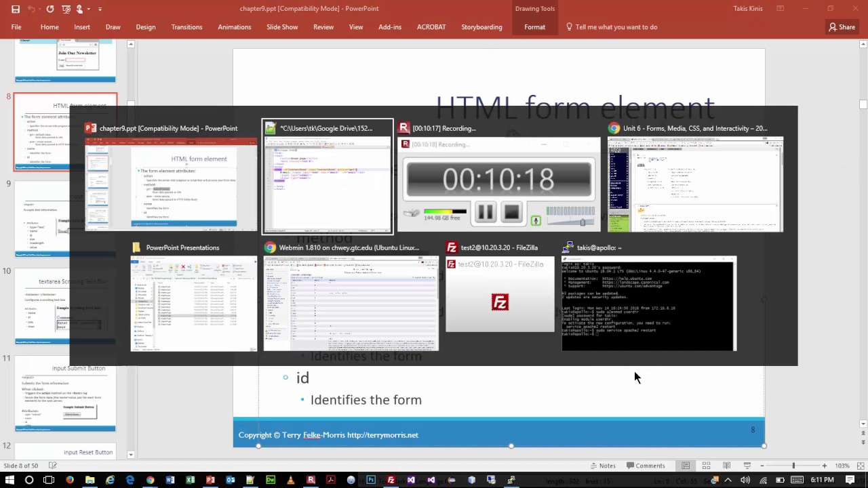Switch to the Design ribbon tab

(x=146, y=27)
